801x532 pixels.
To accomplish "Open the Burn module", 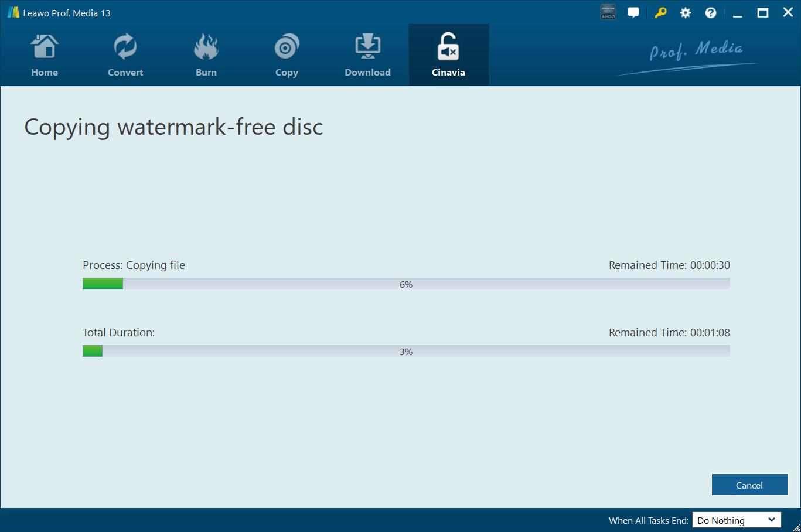I will tap(206, 55).
